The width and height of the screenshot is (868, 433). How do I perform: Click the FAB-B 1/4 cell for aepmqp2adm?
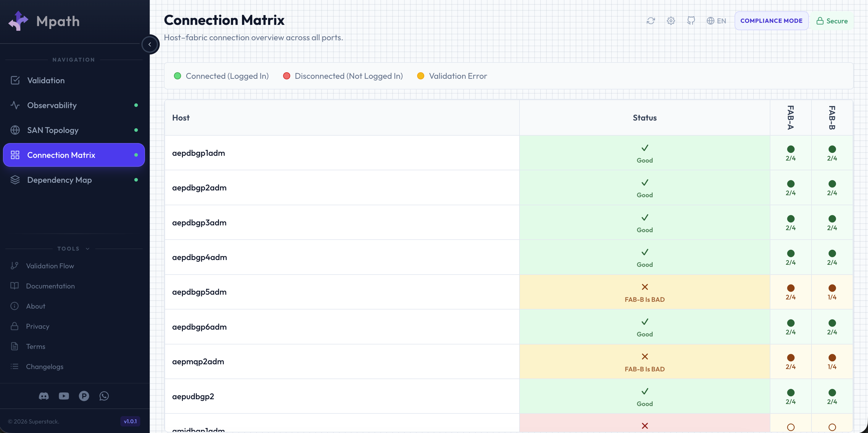click(x=832, y=362)
